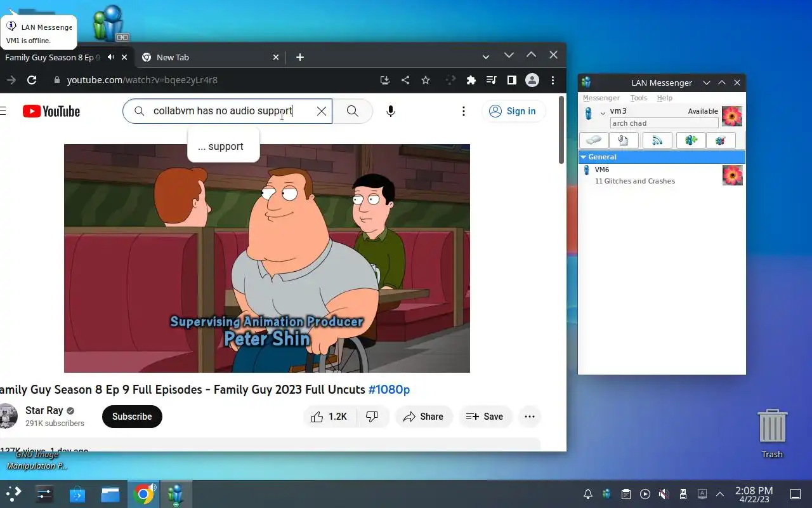
Task: Click '11 Glitches and Crashes' status text
Action: (x=634, y=181)
